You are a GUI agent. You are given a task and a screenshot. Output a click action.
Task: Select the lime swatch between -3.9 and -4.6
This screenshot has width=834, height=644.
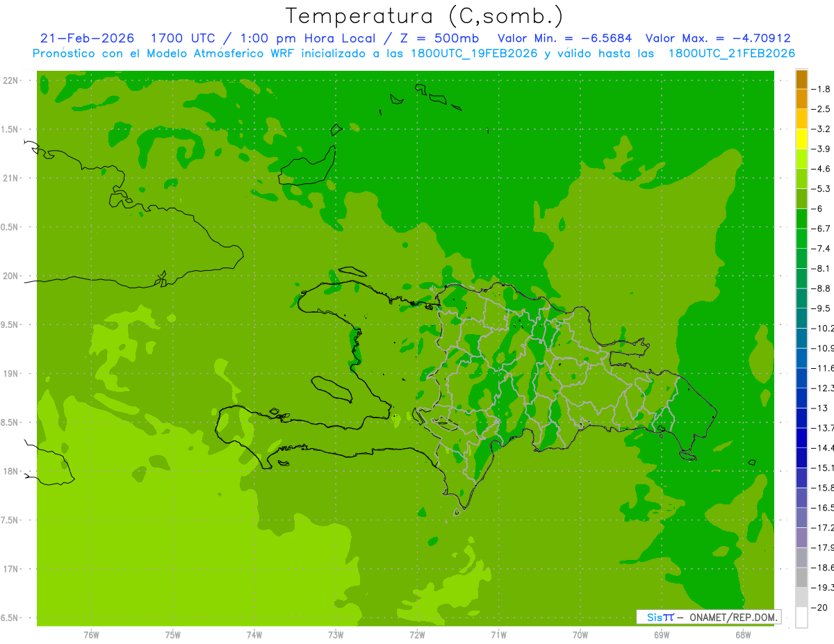pos(801,159)
